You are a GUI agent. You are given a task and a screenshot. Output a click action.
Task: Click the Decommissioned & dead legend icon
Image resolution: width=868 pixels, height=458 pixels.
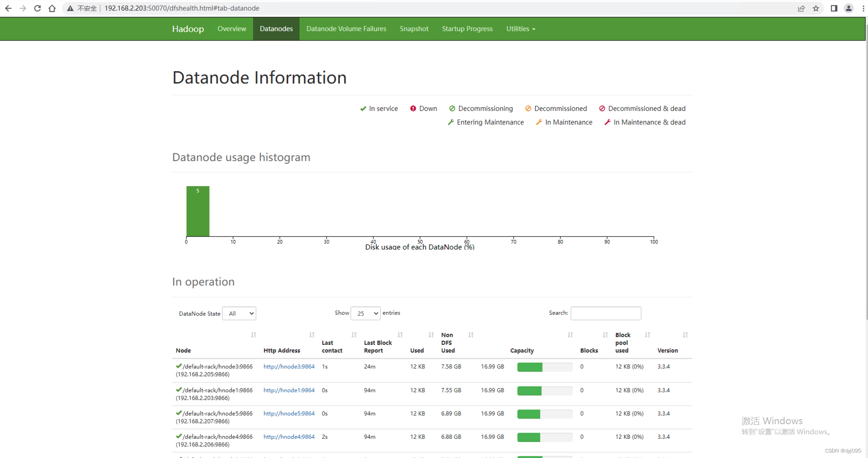pos(602,109)
